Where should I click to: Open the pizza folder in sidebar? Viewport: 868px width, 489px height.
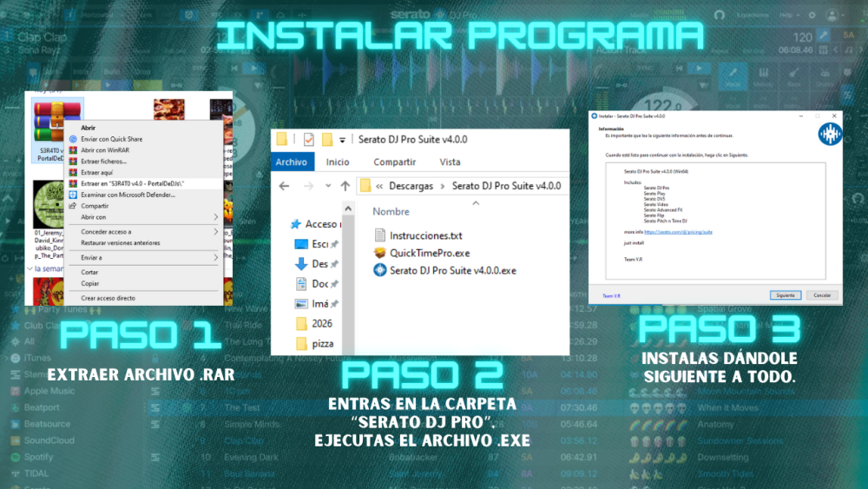[322, 344]
